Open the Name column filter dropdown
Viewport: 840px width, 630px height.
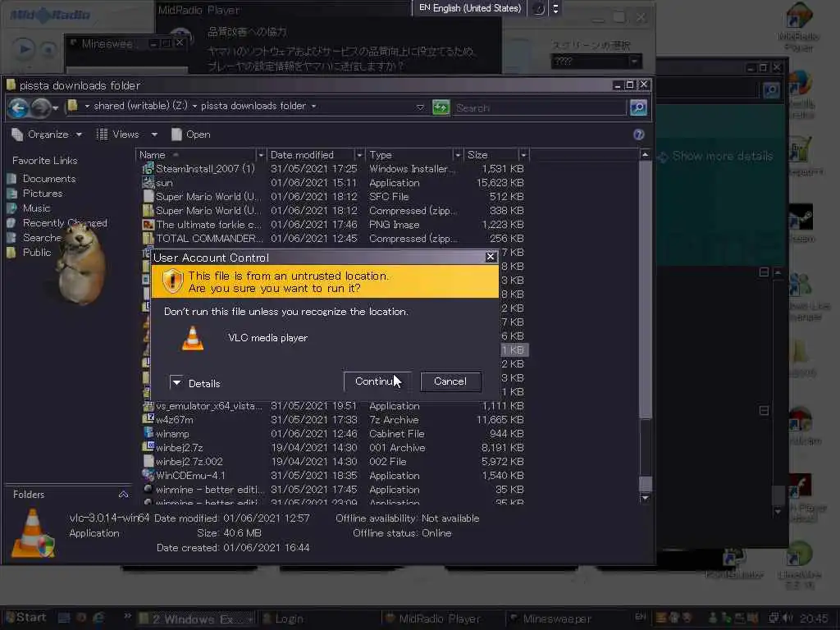pos(261,155)
